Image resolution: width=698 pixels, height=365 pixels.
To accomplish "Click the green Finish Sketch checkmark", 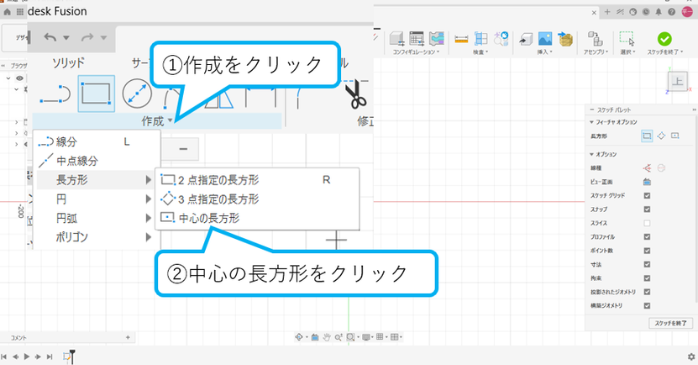I will tap(664, 39).
